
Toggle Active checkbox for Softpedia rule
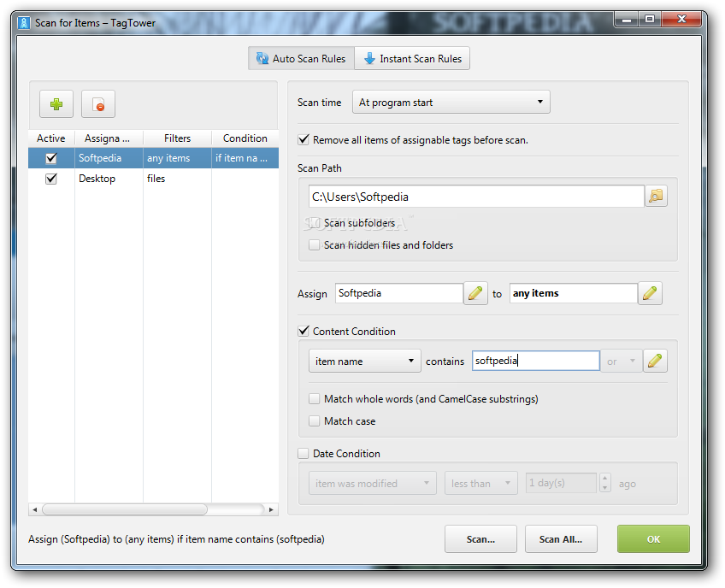point(51,158)
